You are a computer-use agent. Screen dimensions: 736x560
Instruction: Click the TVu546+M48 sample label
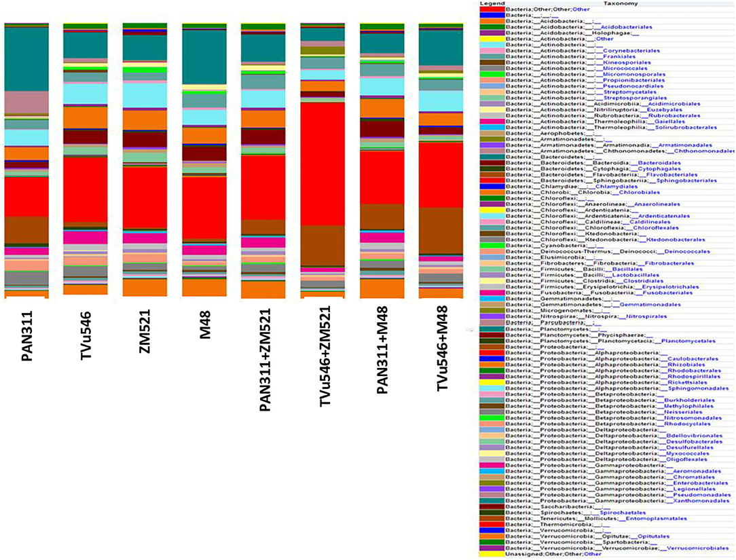441,348
